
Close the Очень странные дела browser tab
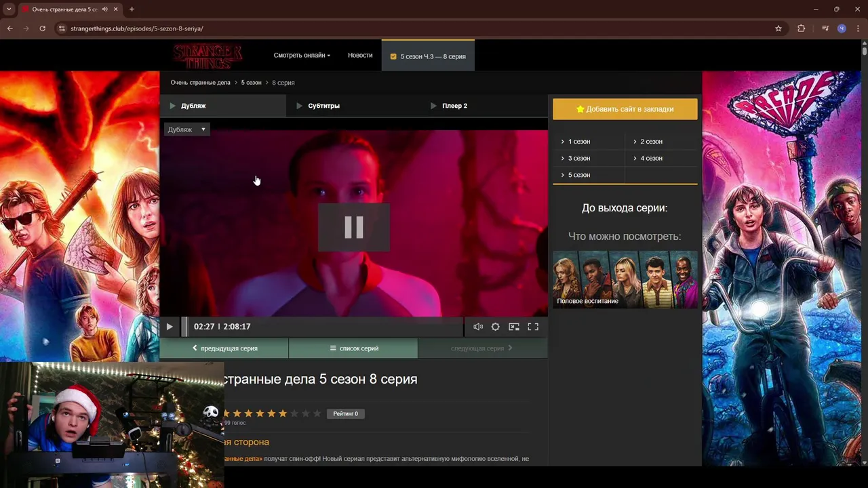click(116, 9)
